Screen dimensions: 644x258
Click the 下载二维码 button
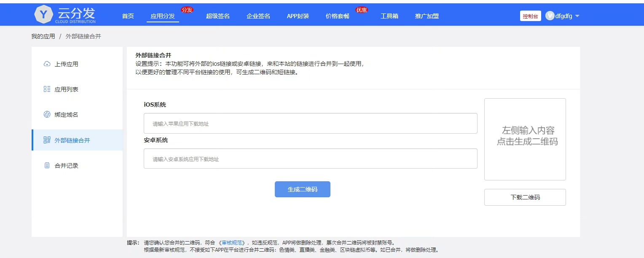525,197
